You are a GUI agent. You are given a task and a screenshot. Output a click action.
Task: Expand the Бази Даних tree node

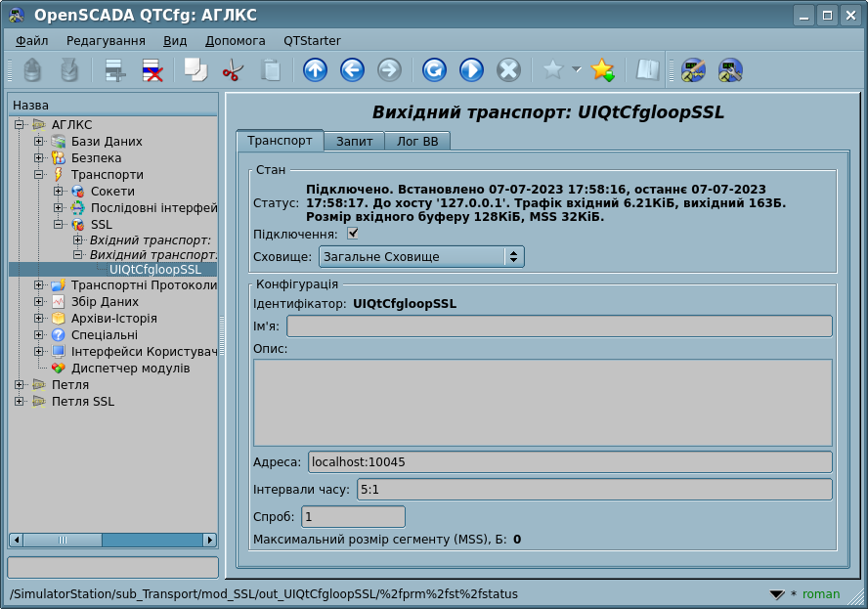pos(39,141)
